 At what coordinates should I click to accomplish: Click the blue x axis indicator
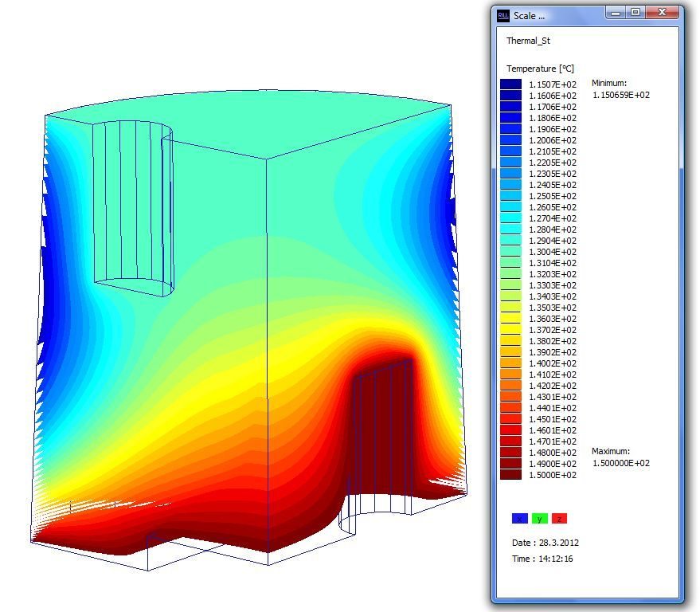point(519,519)
